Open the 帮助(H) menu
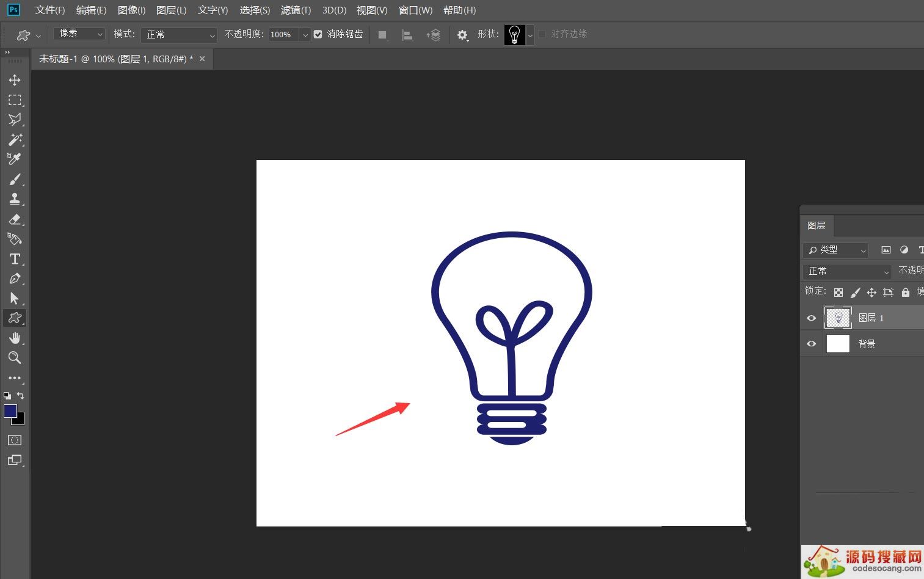 click(459, 10)
